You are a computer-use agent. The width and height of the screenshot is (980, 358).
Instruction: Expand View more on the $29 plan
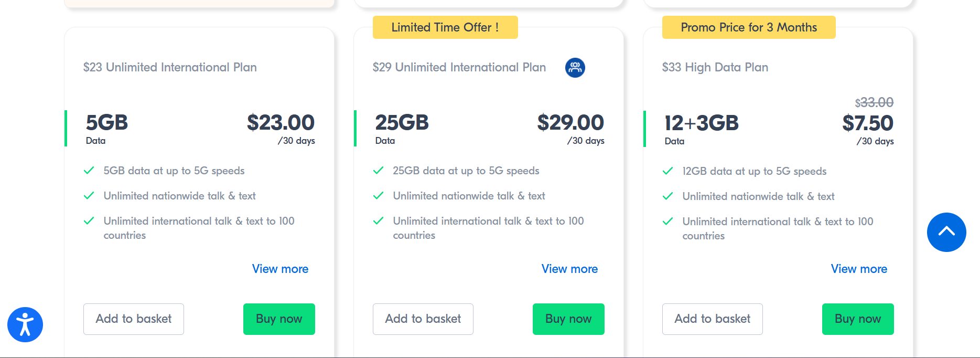[569, 269]
